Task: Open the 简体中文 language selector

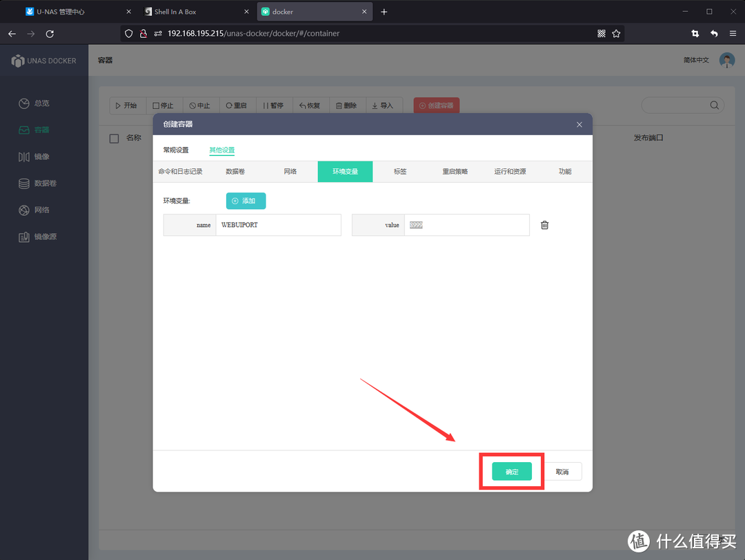Action: 696,60
